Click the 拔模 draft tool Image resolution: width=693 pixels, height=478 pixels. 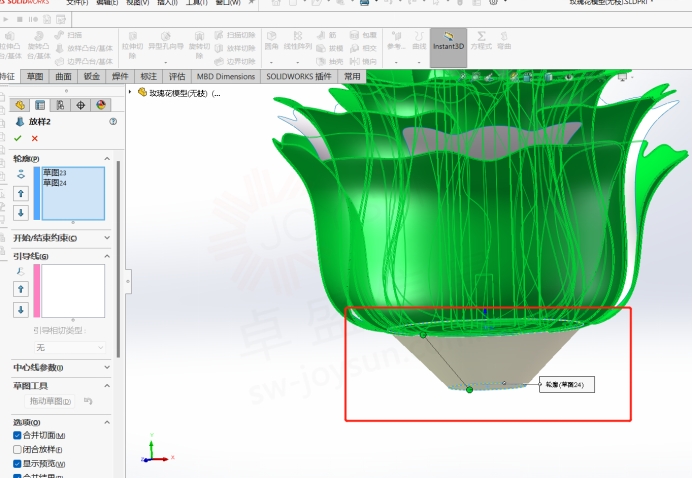pos(330,48)
